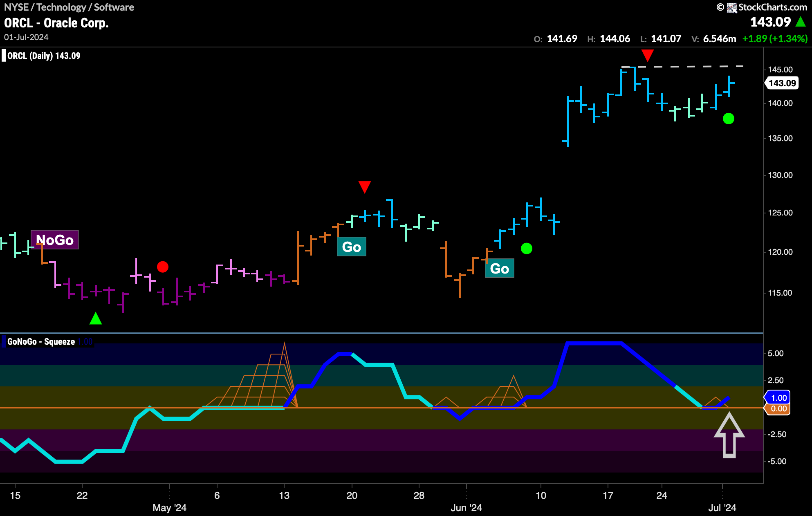Click the 120.00 price axis label
Screen dimensions: 812x516
coord(780,252)
